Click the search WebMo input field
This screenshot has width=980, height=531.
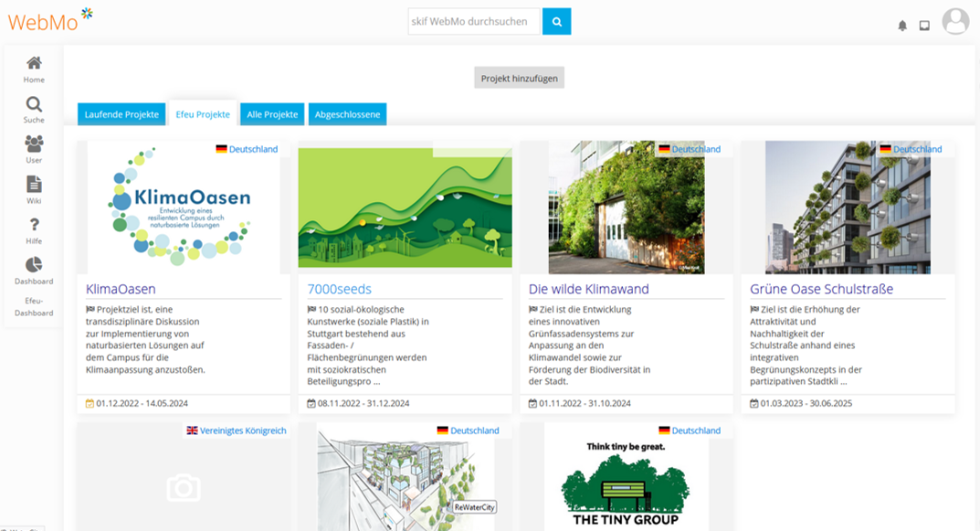click(x=474, y=21)
